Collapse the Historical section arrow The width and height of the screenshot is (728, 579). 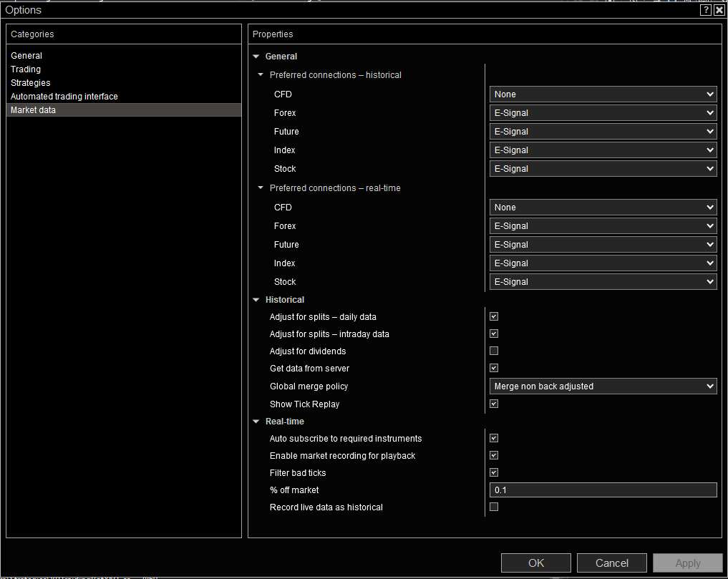(256, 300)
